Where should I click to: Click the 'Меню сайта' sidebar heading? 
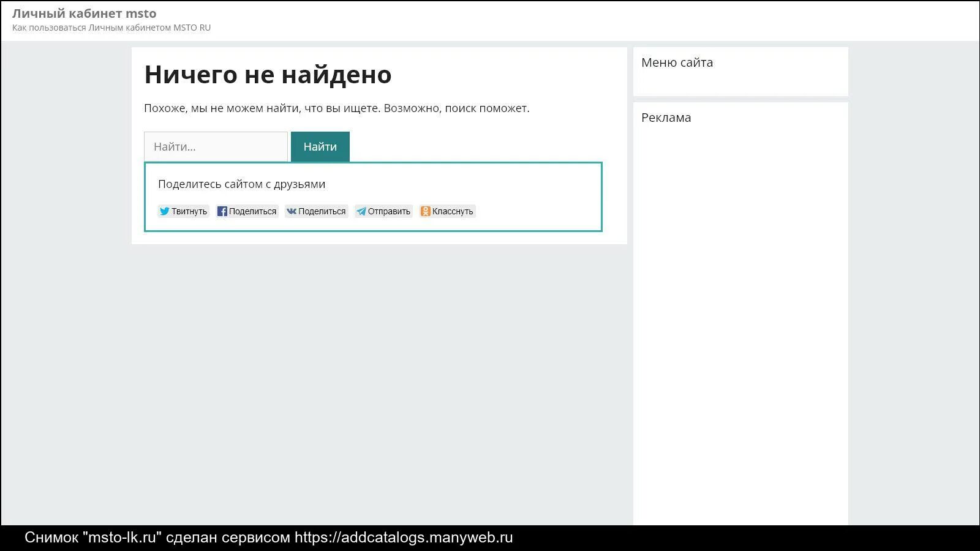[x=677, y=62]
